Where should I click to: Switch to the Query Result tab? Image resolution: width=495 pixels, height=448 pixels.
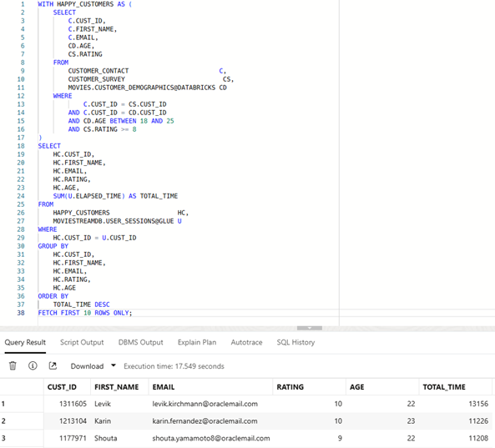[25, 342]
